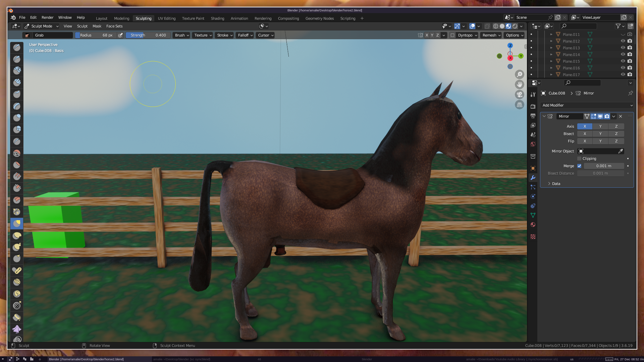Screen dimensions: 644x362
Task: Click the Mirror modifier name field
Action: 569,116
